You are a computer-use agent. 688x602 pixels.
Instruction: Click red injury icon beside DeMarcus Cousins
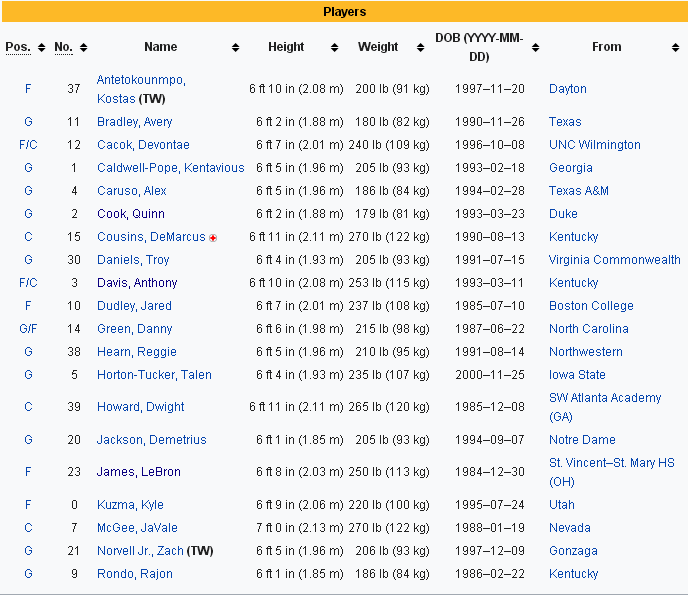tap(213, 238)
